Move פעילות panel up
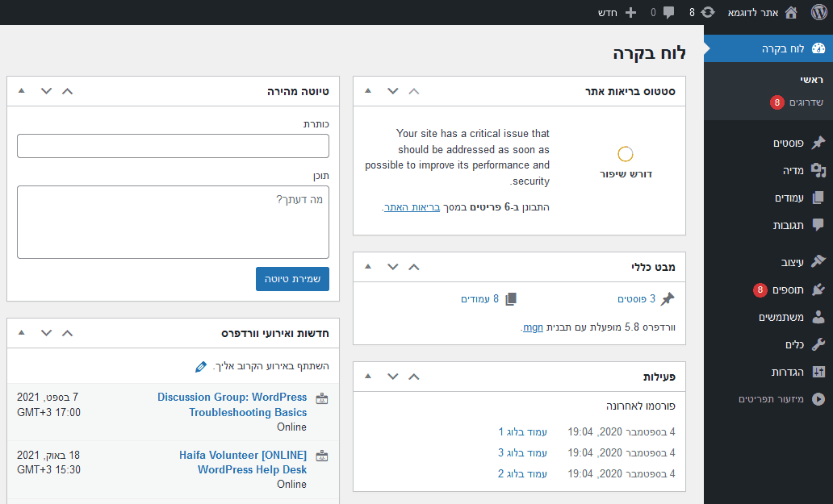833x504 pixels. tap(414, 377)
